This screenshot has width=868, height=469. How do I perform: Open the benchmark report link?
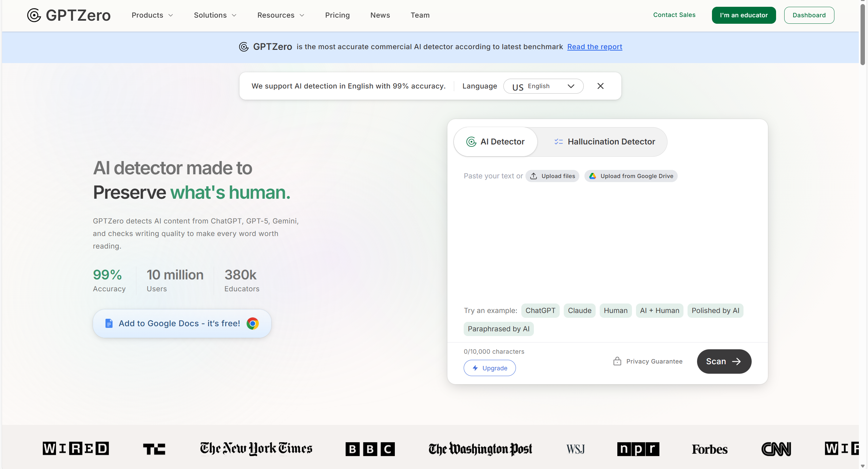pos(594,46)
